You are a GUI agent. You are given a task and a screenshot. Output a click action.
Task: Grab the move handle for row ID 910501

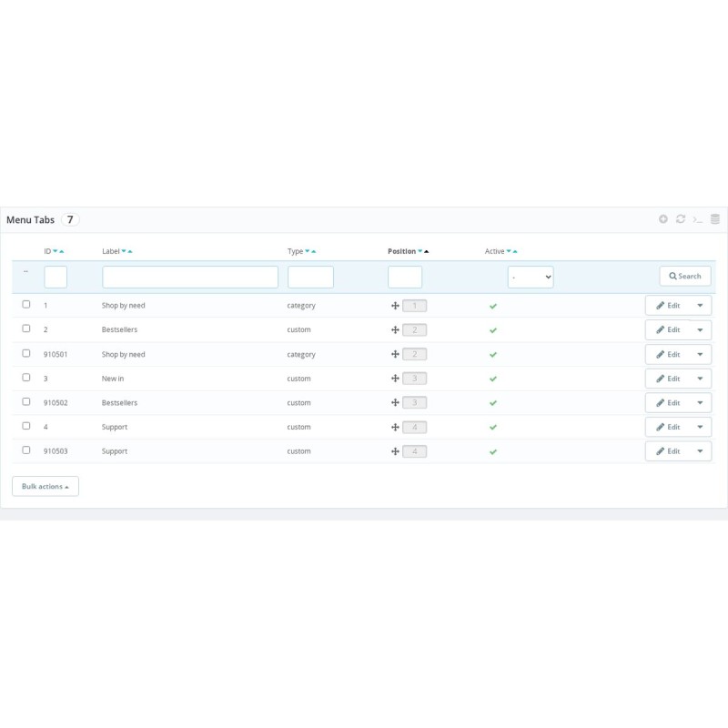[395, 354]
